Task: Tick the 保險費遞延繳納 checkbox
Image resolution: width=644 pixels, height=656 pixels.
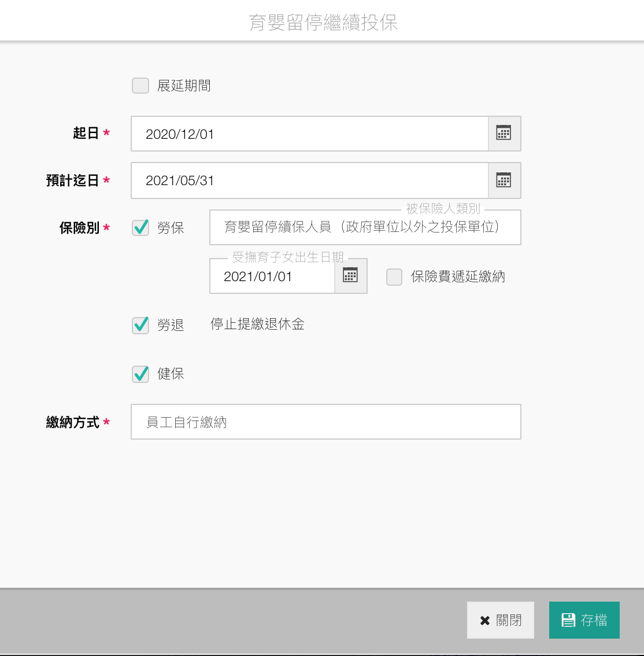Action: click(394, 277)
